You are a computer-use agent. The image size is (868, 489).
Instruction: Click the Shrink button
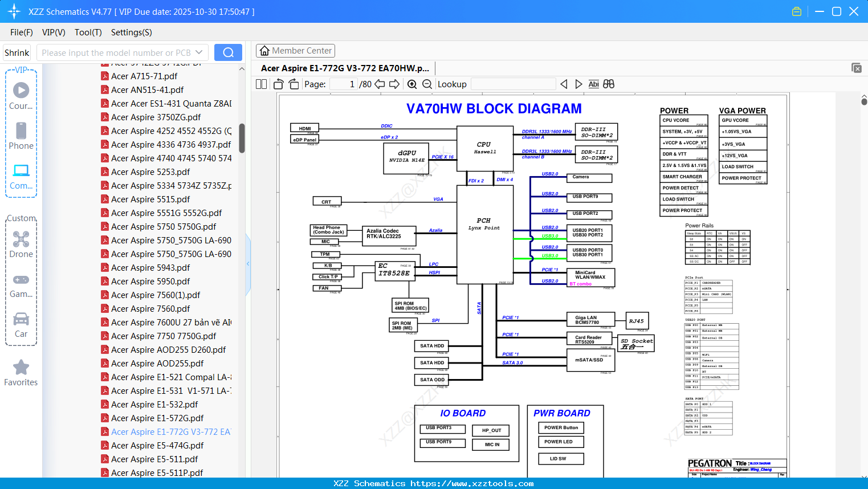tap(17, 52)
